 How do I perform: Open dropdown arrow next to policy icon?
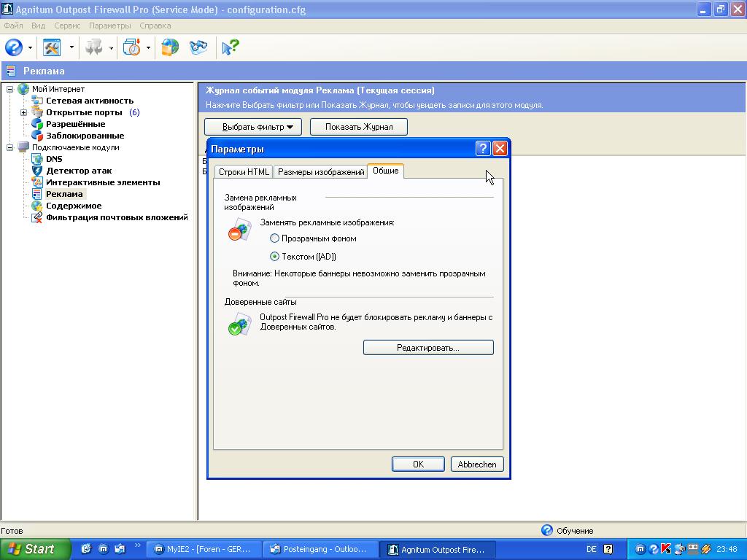coord(111,47)
